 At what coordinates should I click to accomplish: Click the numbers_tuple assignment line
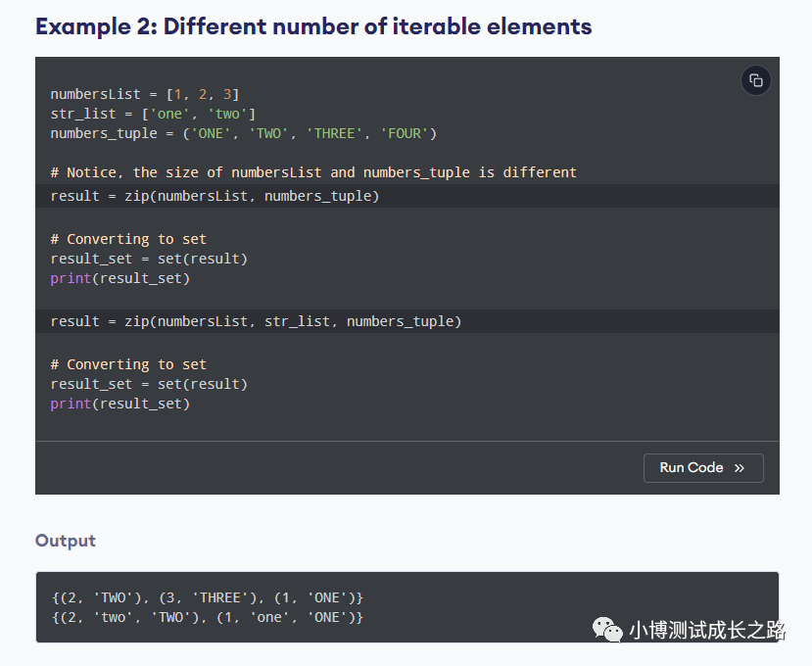pyautogui.click(x=243, y=133)
